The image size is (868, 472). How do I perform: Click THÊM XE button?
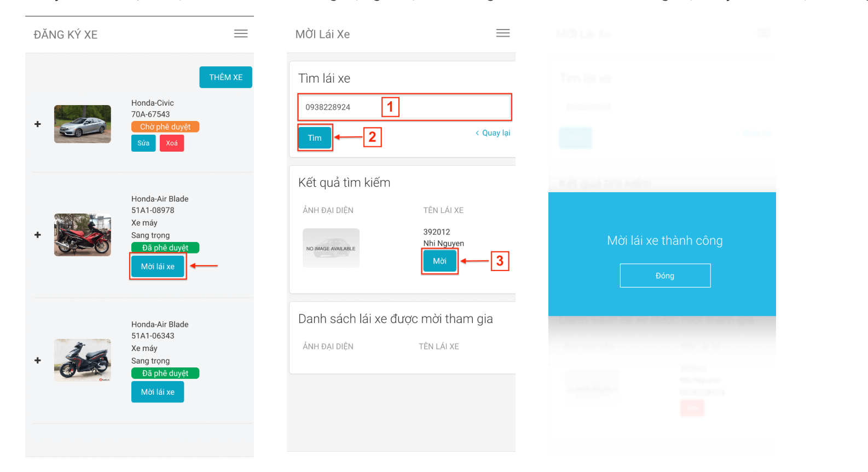click(x=225, y=77)
